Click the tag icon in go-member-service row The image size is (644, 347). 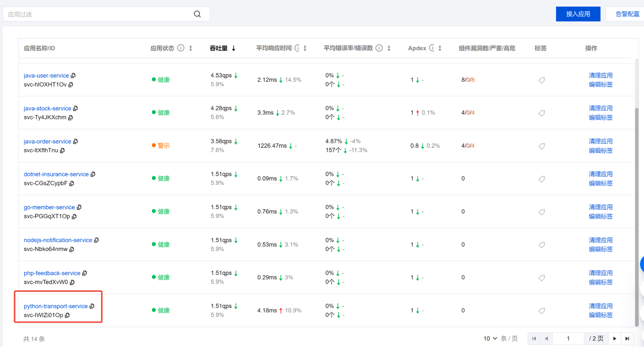tap(542, 212)
